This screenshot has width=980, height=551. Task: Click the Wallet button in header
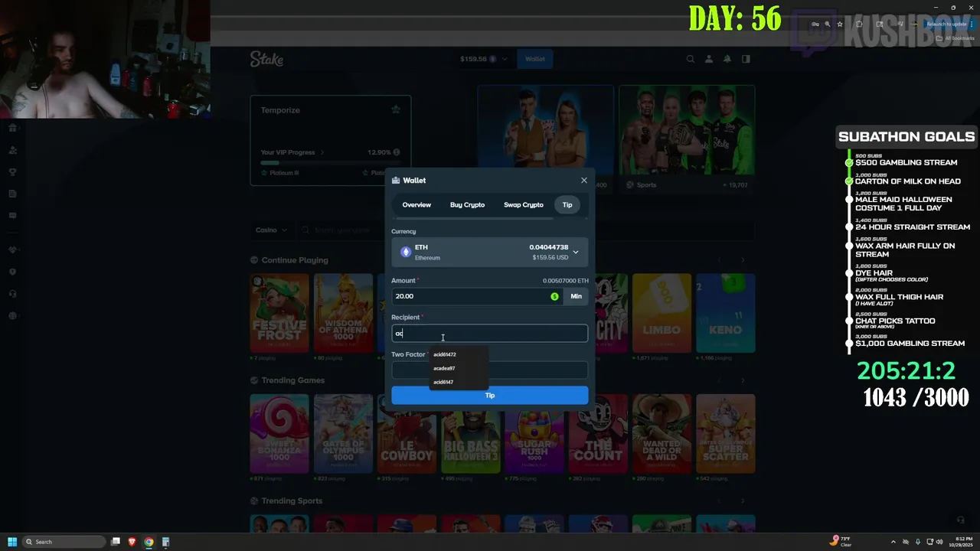pos(535,59)
